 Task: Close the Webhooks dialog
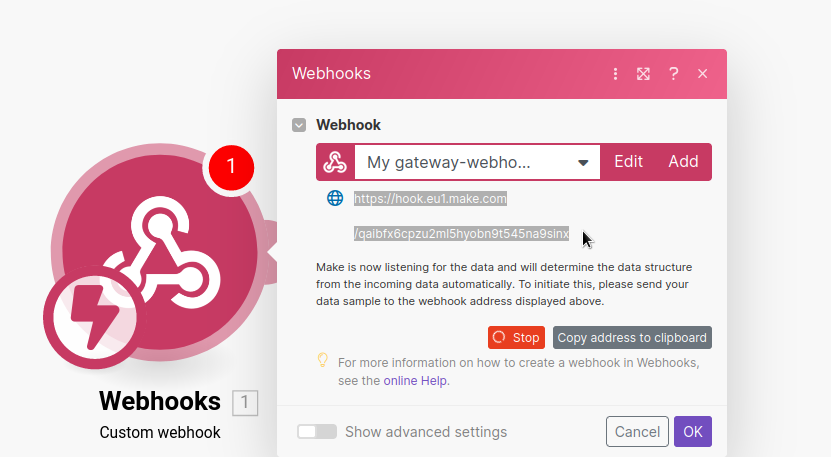click(x=702, y=74)
